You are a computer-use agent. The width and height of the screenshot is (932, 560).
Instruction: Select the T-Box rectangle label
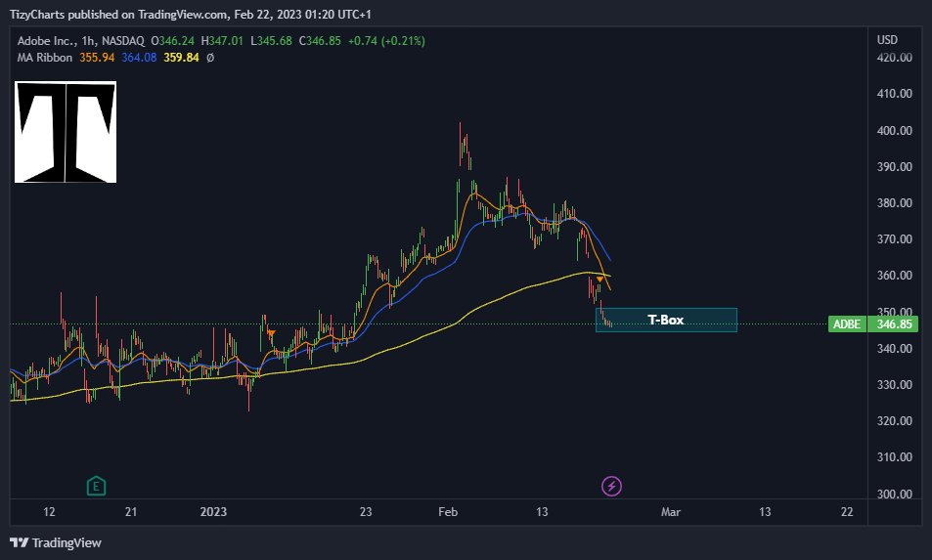pyautogui.click(x=666, y=321)
